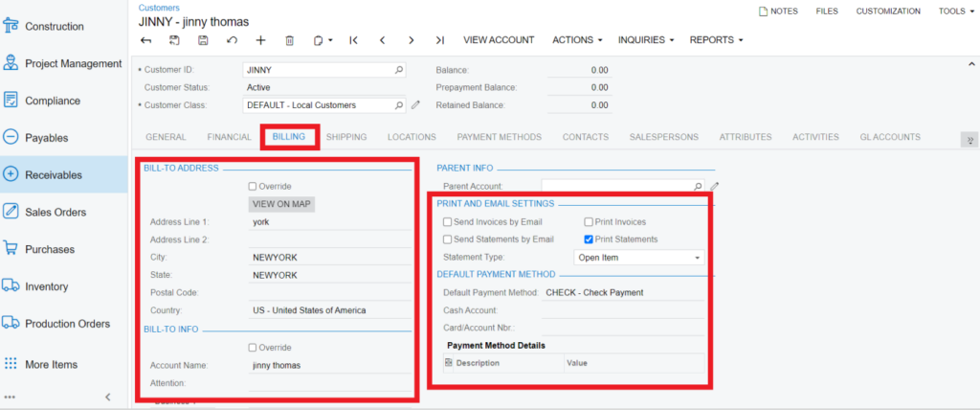The image size is (980, 410).
Task: Click the edit pencil beside Customer Class
Action: (x=415, y=105)
